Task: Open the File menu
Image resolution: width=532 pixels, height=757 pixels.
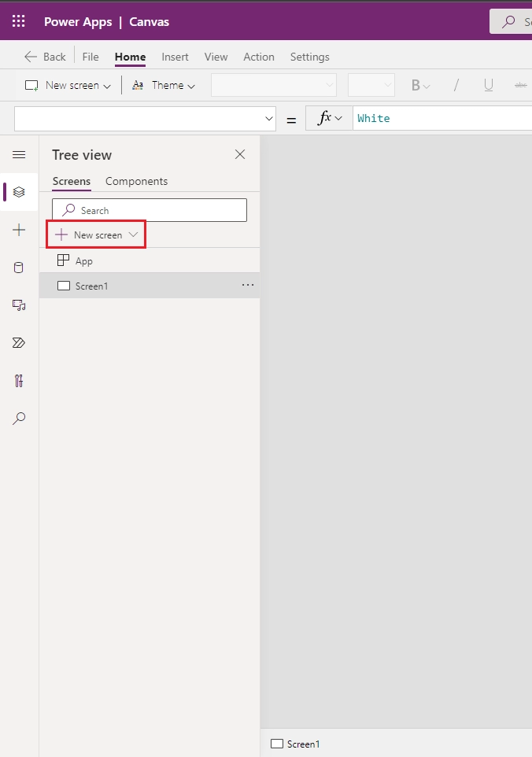Action: tap(91, 57)
